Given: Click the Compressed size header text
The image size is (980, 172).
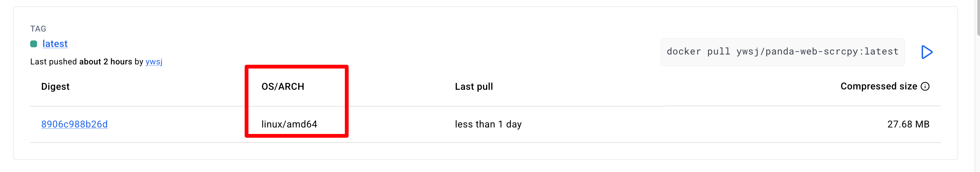Looking at the screenshot, I should point(878,87).
